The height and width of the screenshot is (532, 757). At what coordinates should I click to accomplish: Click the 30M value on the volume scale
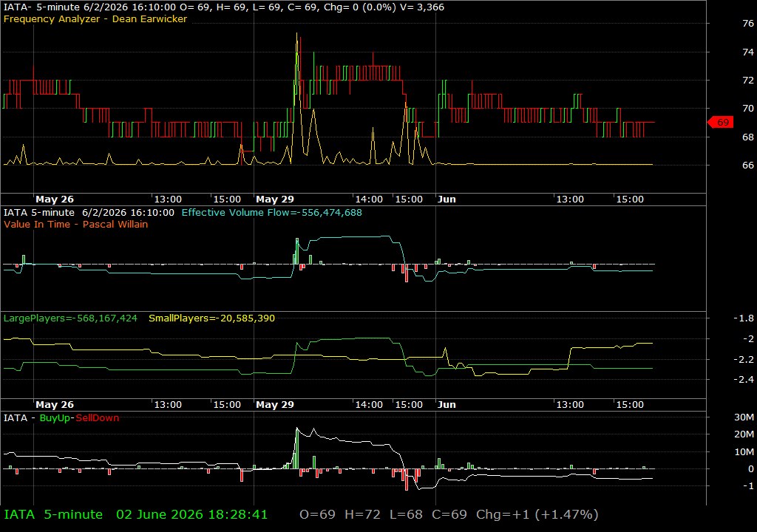point(744,417)
